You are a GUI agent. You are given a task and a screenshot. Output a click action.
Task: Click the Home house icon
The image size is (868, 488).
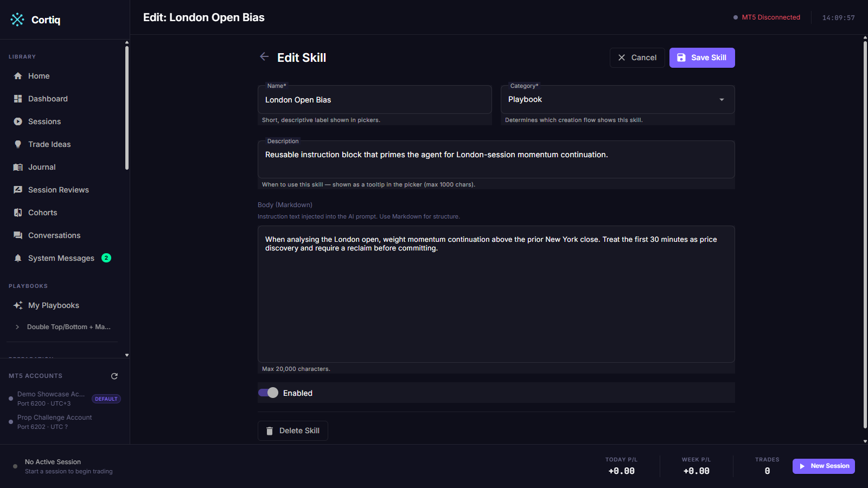point(18,76)
